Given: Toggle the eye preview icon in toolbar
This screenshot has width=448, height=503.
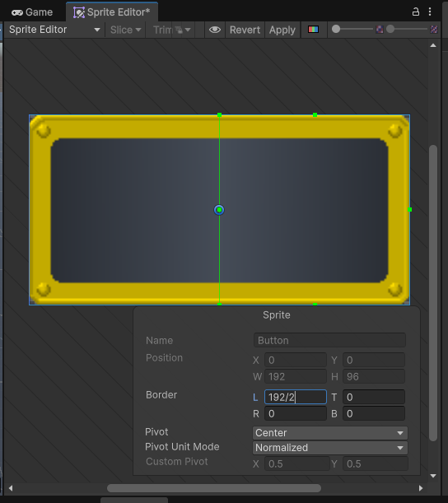Looking at the screenshot, I should point(215,30).
